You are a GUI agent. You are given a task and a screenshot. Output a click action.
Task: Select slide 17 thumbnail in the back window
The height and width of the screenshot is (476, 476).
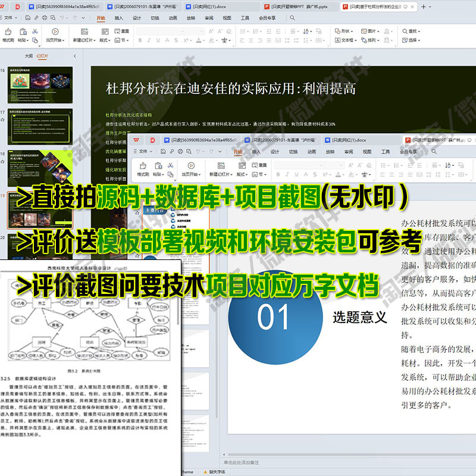click(x=40, y=127)
